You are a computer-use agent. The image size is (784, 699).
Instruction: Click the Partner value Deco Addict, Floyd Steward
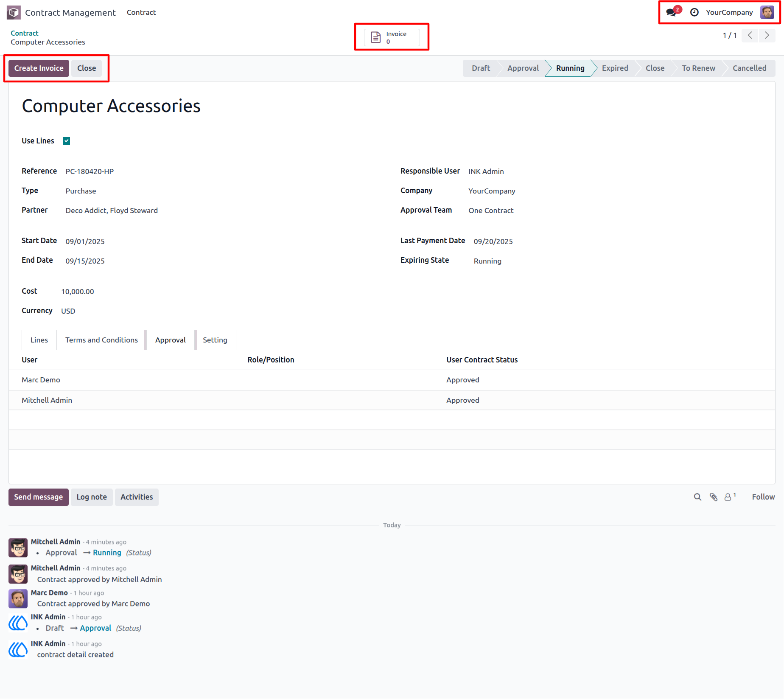pos(112,211)
